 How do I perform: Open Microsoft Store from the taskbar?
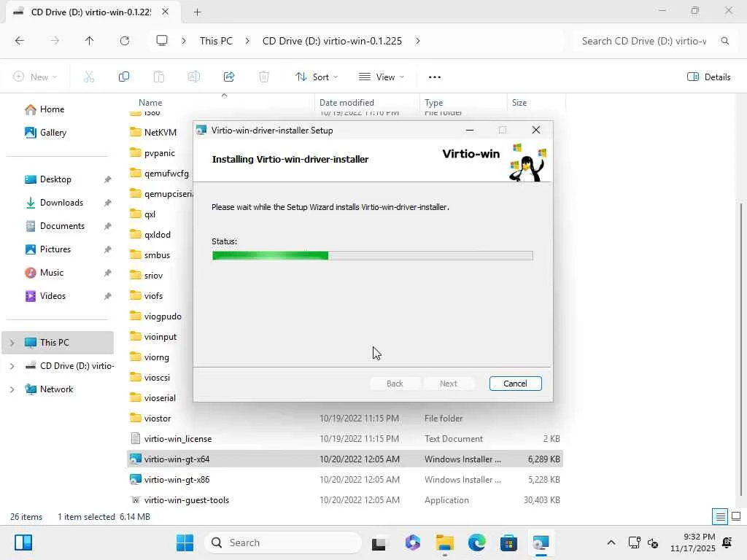[x=508, y=542]
